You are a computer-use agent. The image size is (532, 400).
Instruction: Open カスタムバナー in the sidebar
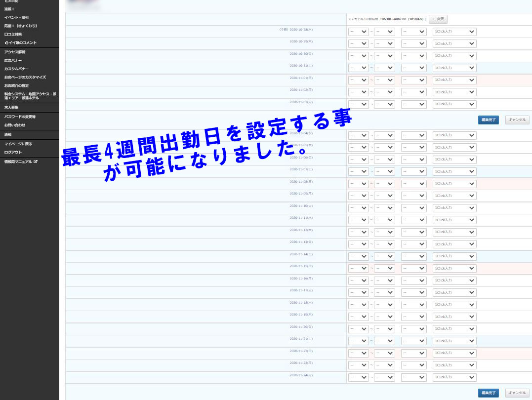[16, 69]
